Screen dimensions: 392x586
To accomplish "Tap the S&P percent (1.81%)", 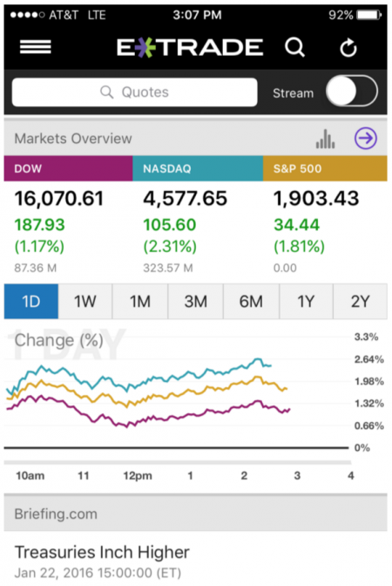I will tap(299, 247).
